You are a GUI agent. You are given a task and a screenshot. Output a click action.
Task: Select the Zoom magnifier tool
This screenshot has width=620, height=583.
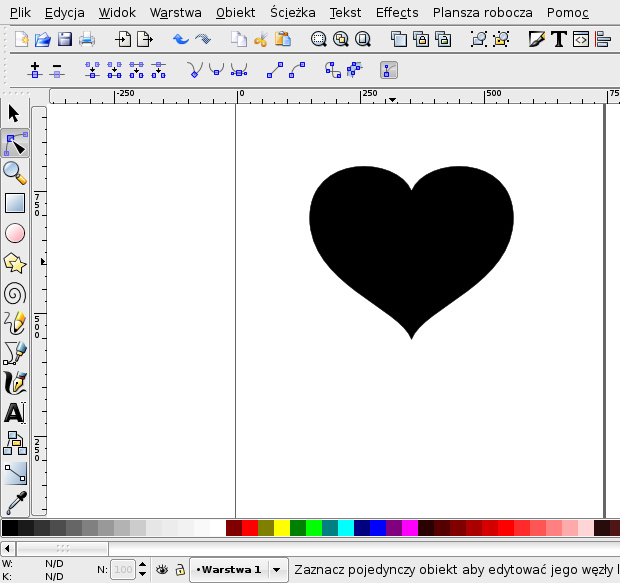(15, 173)
